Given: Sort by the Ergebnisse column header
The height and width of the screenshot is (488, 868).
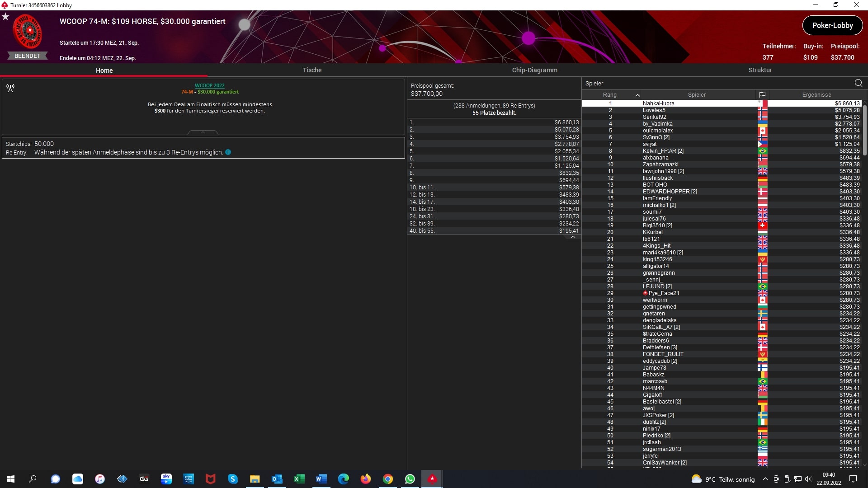Looking at the screenshot, I should [x=816, y=95].
